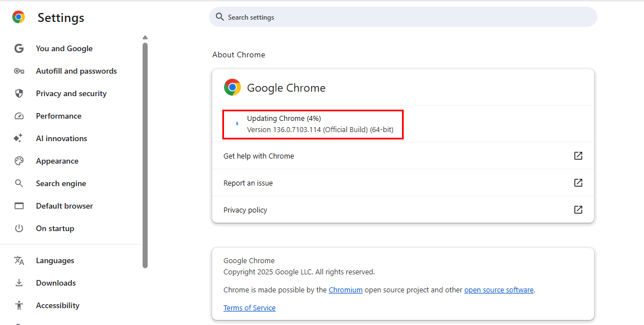The width and height of the screenshot is (644, 325).
Task: Open Languages settings
Action: (x=55, y=260)
